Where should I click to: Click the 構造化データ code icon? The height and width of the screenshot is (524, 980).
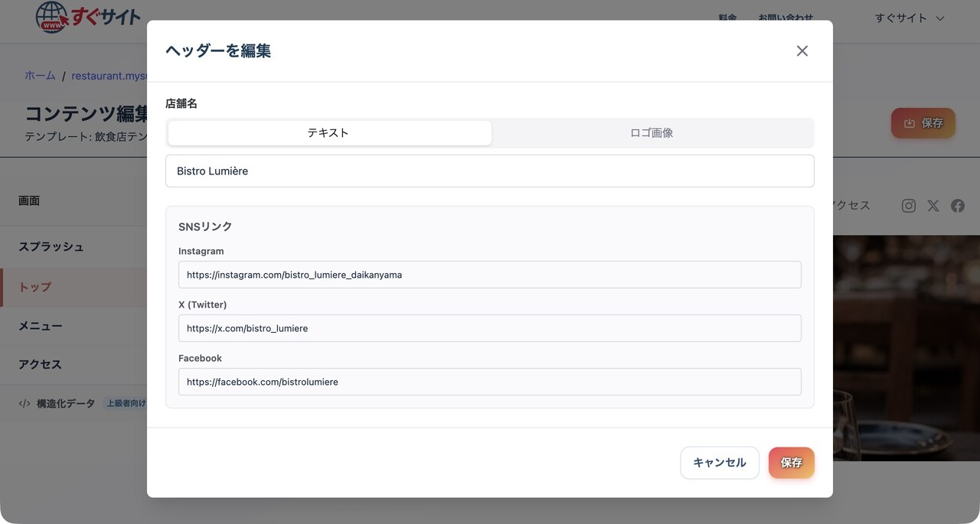(x=24, y=404)
